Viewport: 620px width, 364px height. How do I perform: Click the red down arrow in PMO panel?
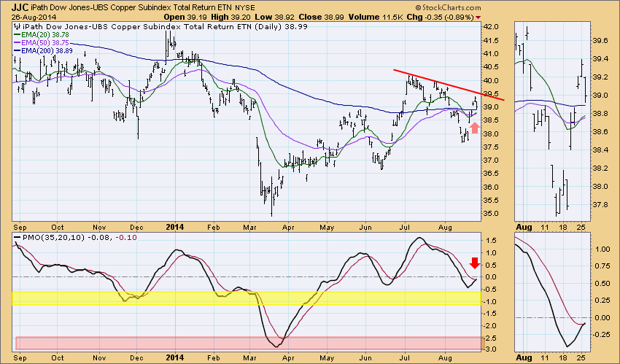coord(474,263)
